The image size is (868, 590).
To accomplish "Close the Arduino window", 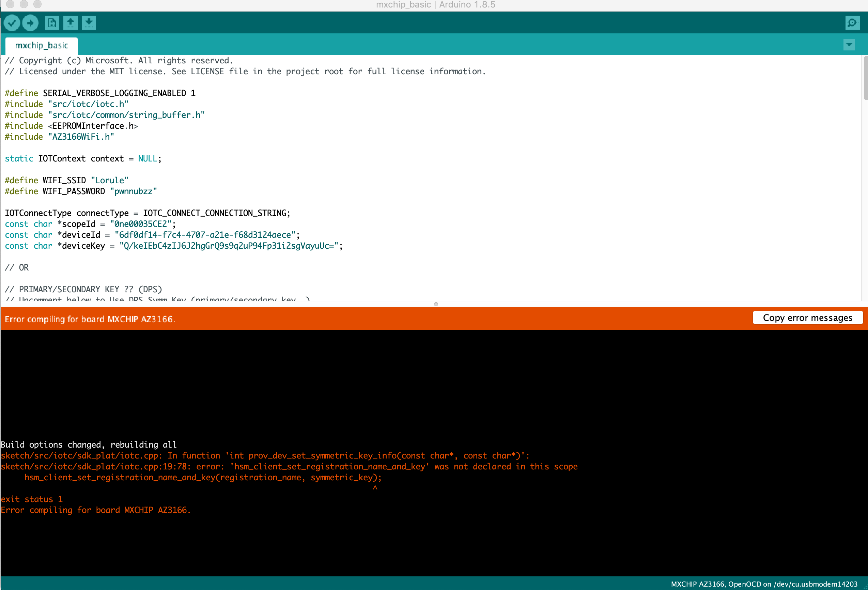I will (10, 4).
